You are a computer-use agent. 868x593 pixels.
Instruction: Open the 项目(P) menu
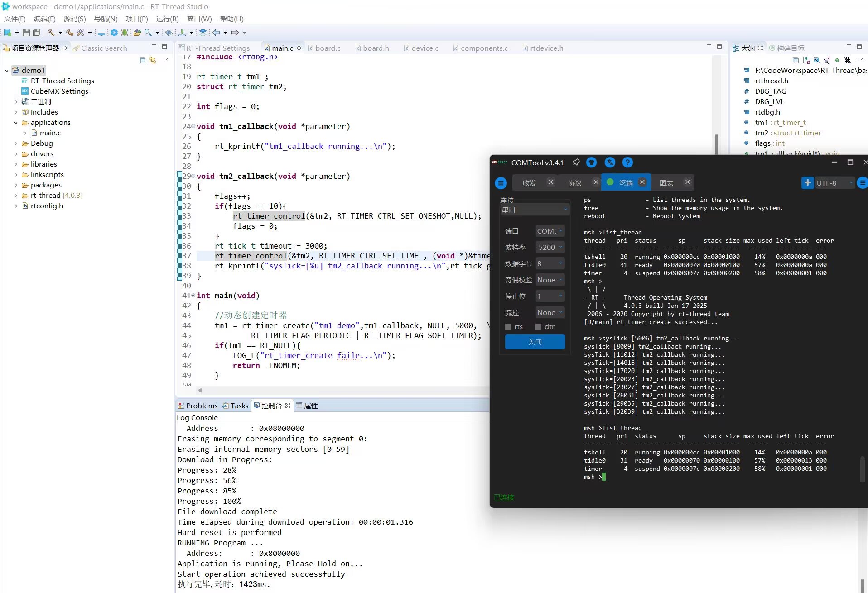[x=136, y=19]
